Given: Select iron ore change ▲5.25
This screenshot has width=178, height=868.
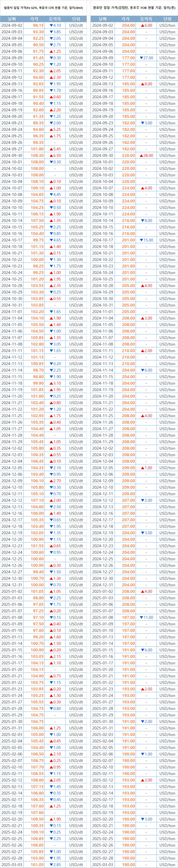Looking at the screenshot, I should pos(55,129).
